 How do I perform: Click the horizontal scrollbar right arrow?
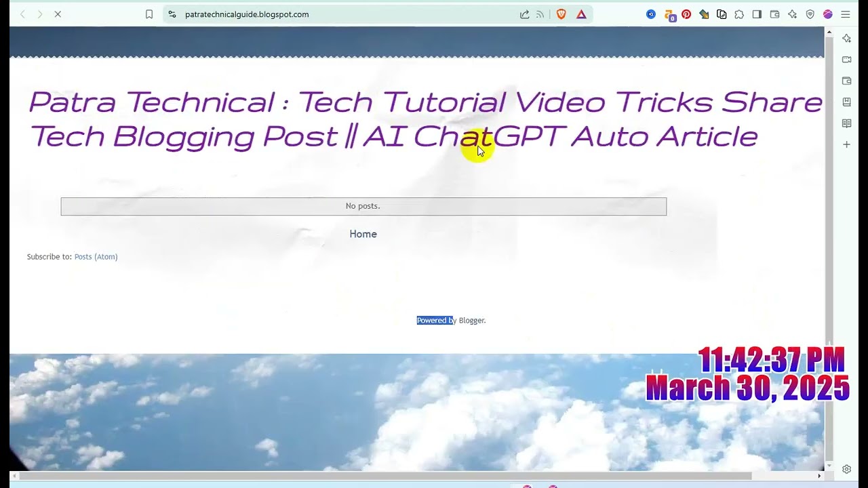pyautogui.click(x=819, y=476)
